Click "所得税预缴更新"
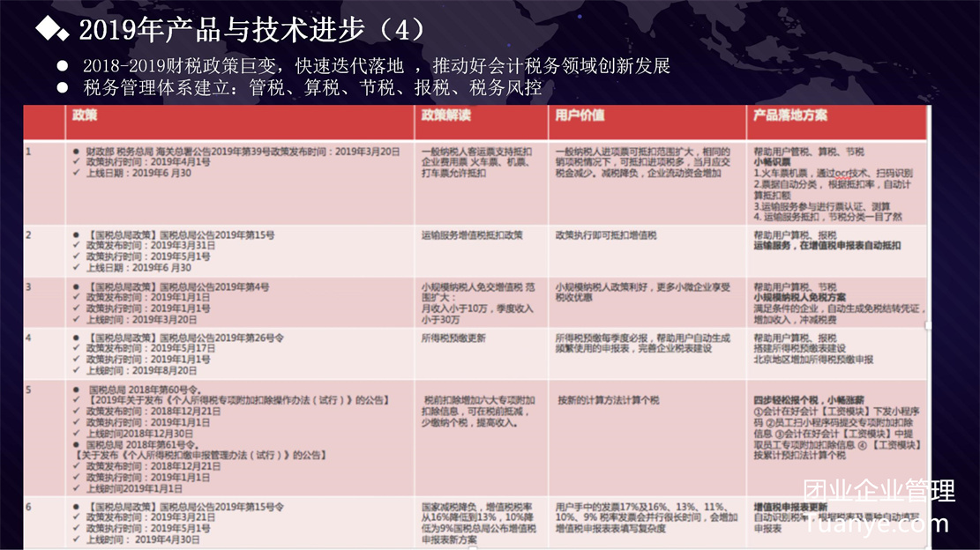This screenshot has width=980, height=550. click(453, 338)
